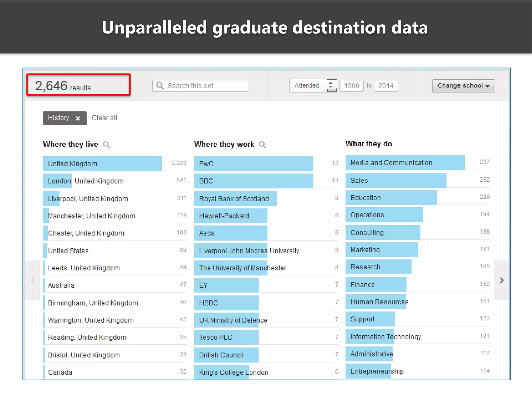532x399 pixels.
Task: Select Tesco PLC employer
Action: [266, 337]
